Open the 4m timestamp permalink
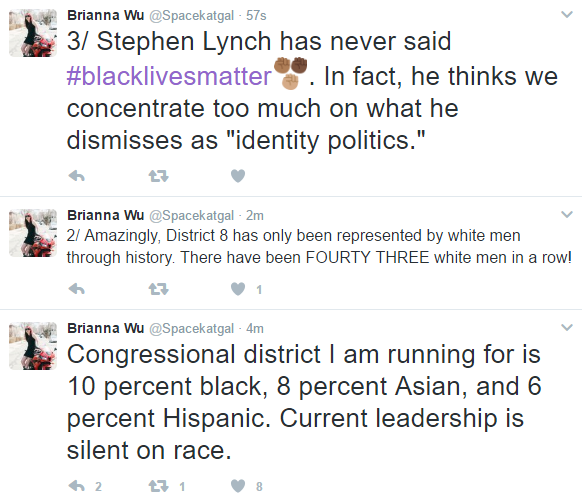The height and width of the screenshot is (502, 582). (x=255, y=329)
